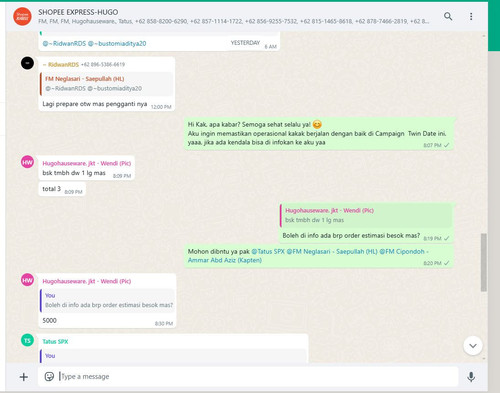Click the 'Lagi prepare otw mas pengganti nya' text
500x393 pixels.
point(95,104)
